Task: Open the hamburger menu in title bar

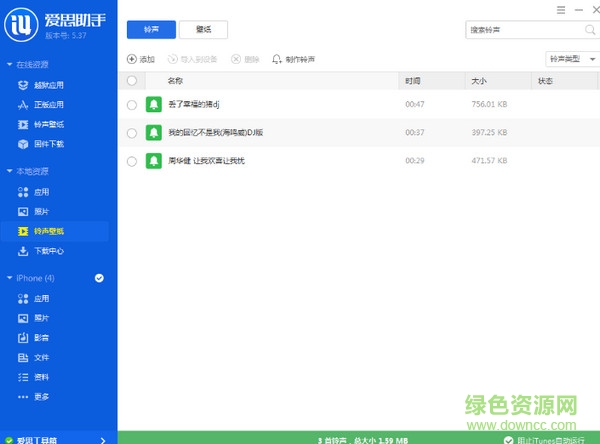Action: [x=560, y=8]
